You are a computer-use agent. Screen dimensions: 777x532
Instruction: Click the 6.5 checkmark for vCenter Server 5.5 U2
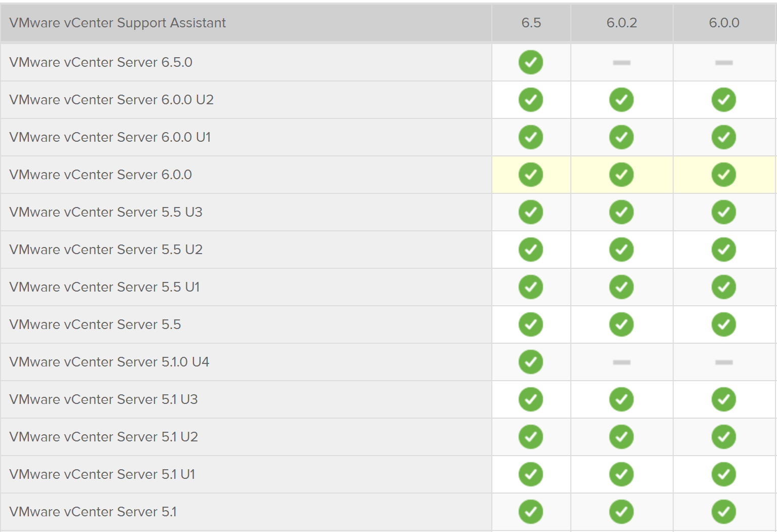point(531,250)
